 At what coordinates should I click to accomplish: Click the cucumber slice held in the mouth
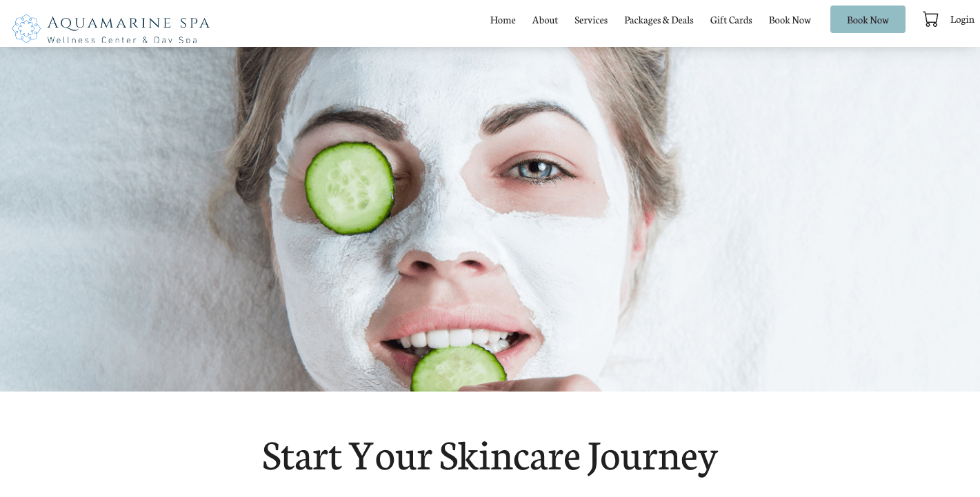(458, 368)
